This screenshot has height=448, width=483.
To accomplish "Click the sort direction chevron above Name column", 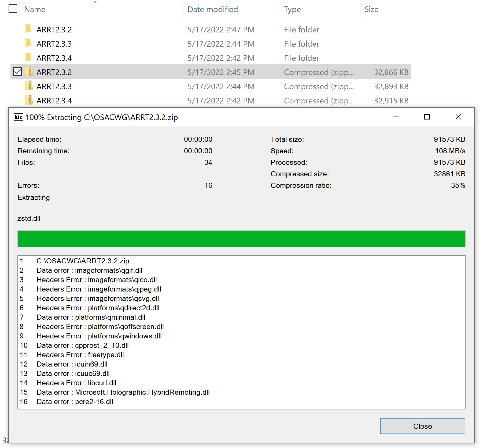I will [x=96, y=2].
